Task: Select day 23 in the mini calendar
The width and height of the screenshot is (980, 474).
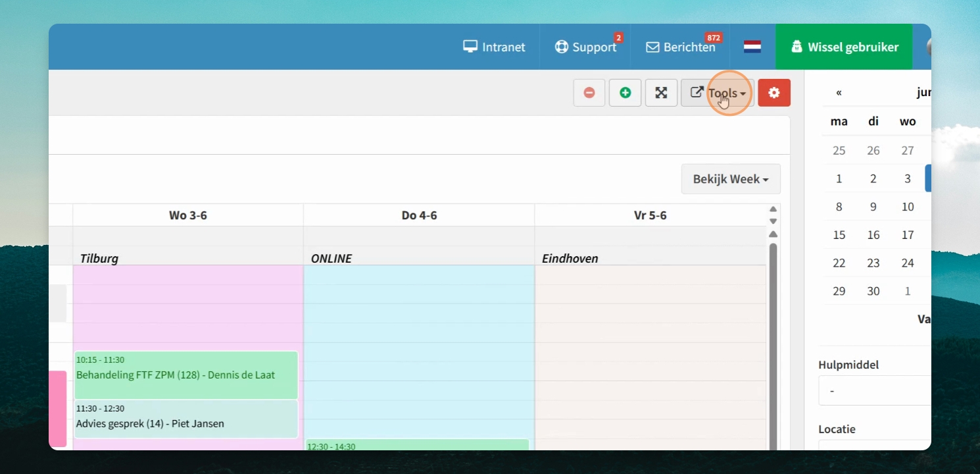Action: (873, 263)
